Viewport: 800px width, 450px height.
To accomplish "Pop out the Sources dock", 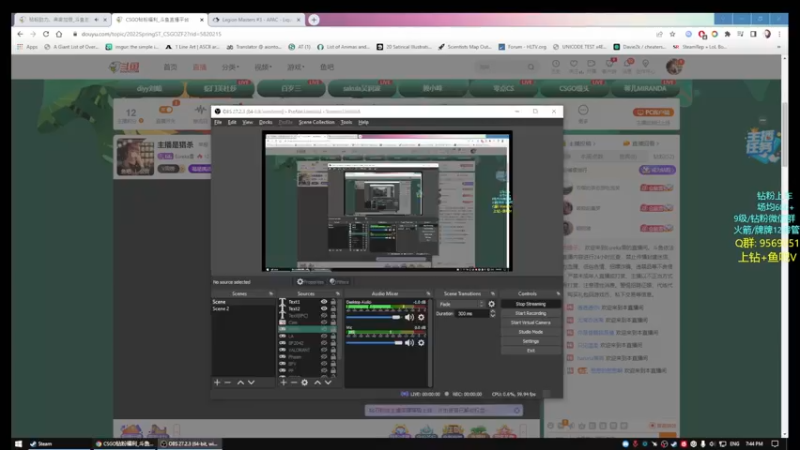I will [x=337, y=294].
